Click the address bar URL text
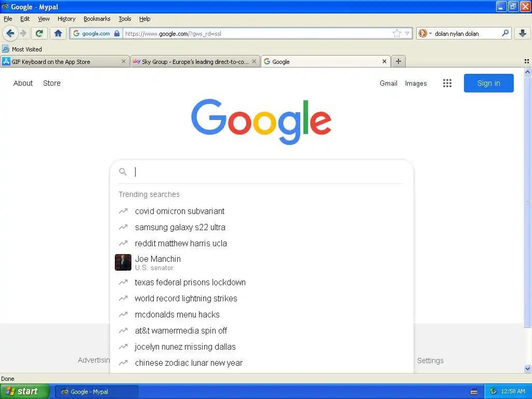532x399 pixels. (173, 34)
